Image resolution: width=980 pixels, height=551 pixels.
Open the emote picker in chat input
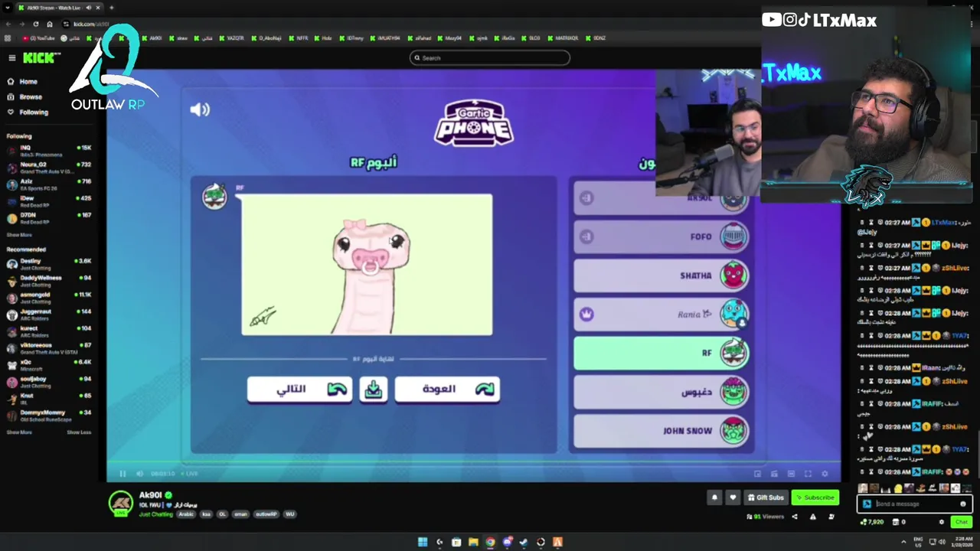(963, 504)
